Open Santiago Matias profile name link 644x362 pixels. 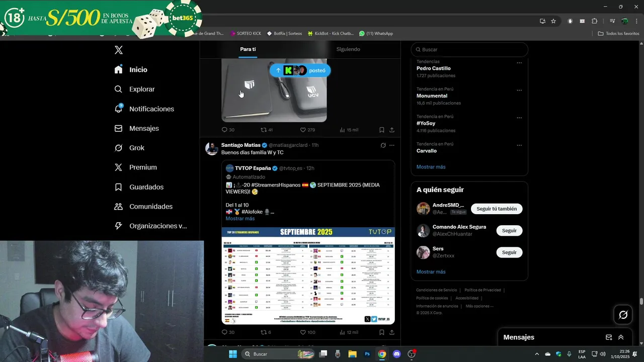click(240, 145)
